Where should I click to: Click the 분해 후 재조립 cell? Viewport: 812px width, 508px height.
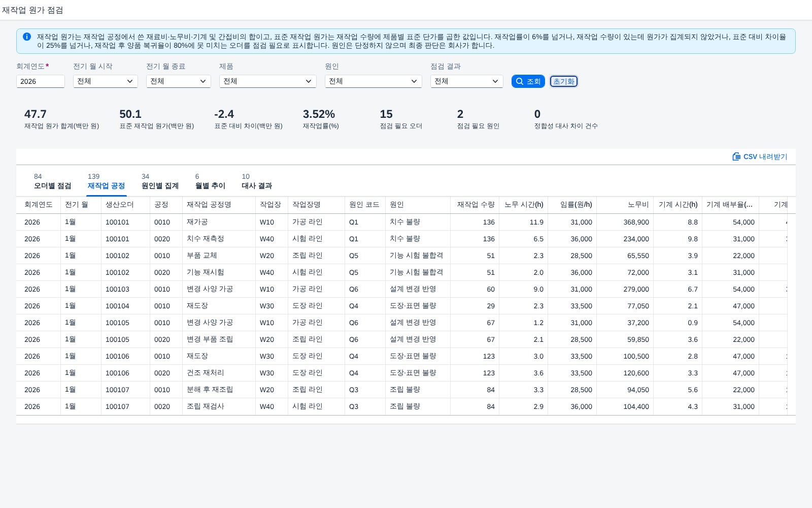219,390
